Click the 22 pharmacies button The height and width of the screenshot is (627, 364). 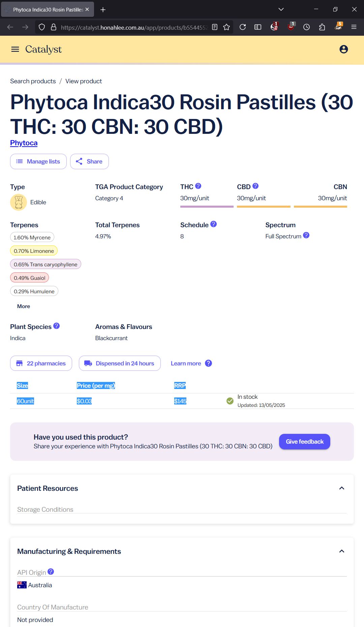coord(41,363)
